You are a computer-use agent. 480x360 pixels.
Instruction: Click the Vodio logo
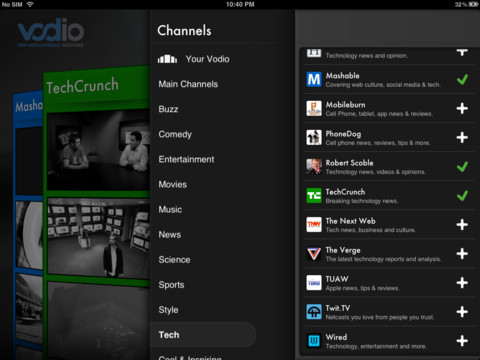click(50, 32)
